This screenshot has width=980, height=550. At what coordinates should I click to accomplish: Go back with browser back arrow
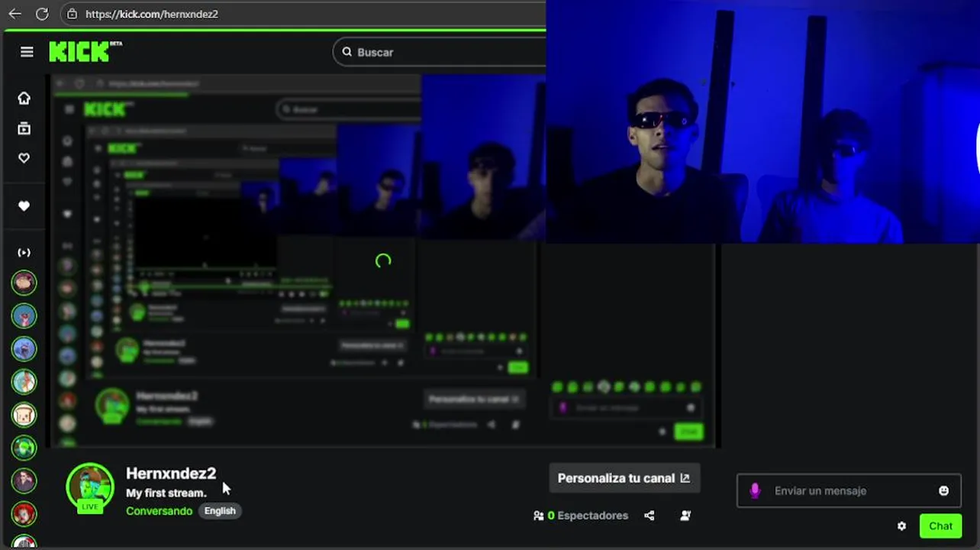click(x=15, y=14)
